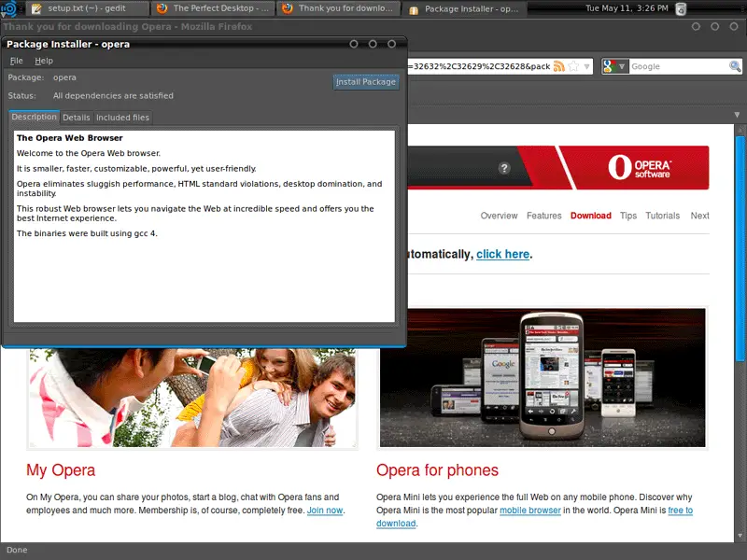Click the tab list dropdown arrow in Firefox
This screenshot has height=560, width=747.
point(737,115)
